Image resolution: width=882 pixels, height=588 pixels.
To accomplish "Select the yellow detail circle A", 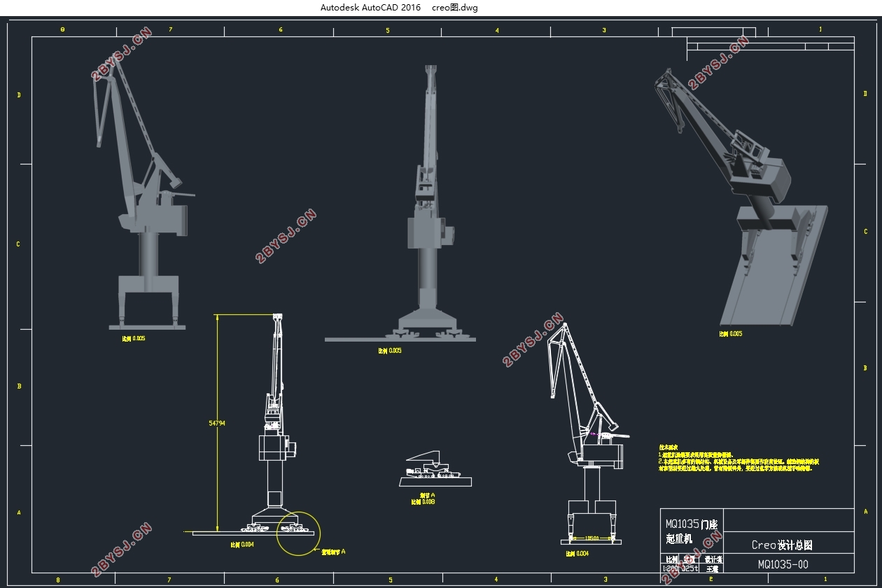I will coord(298,534).
